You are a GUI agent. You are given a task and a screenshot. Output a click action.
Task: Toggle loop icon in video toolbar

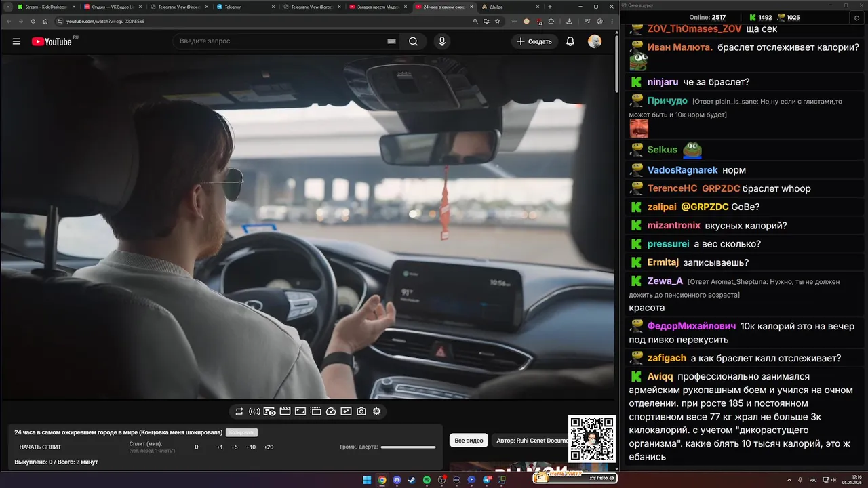pyautogui.click(x=239, y=411)
